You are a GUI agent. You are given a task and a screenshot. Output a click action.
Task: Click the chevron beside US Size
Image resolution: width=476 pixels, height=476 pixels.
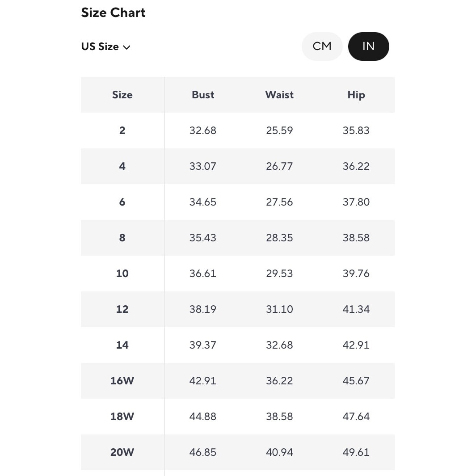click(x=126, y=47)
